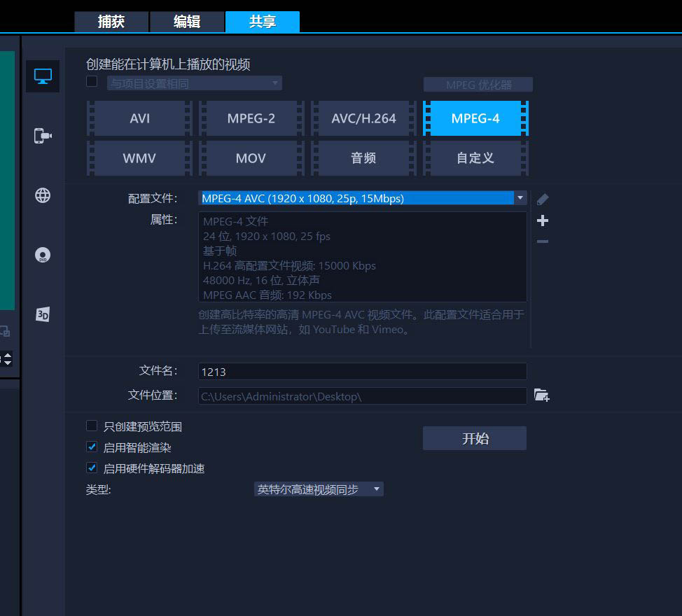Select the Web upload globe icon

tap(42, 196)
